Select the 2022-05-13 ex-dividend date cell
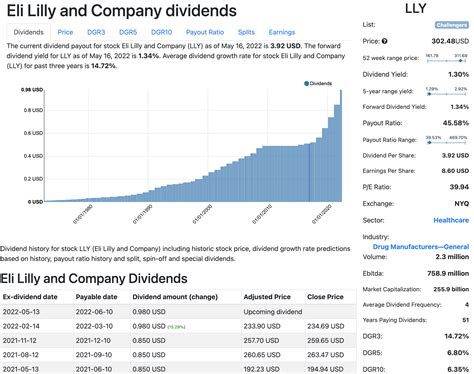 (x=21, y=312)
